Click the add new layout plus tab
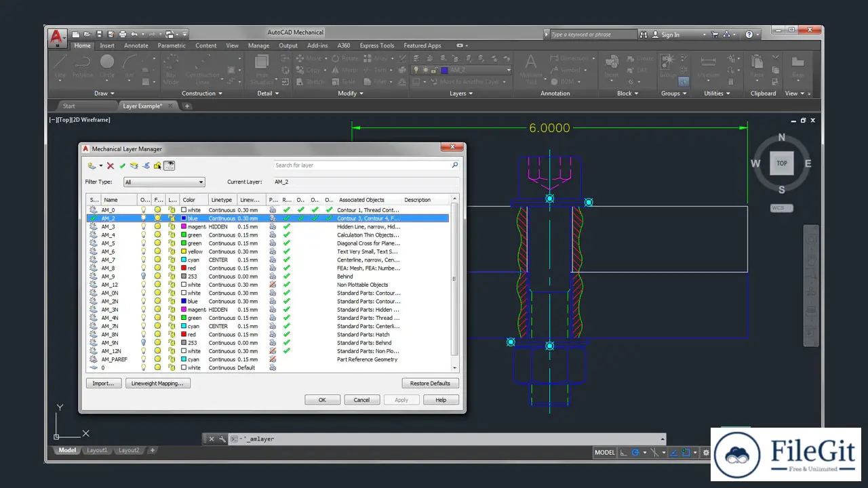Image resolution: width=868 pixels, height=488 pixels. click(153, 450)
